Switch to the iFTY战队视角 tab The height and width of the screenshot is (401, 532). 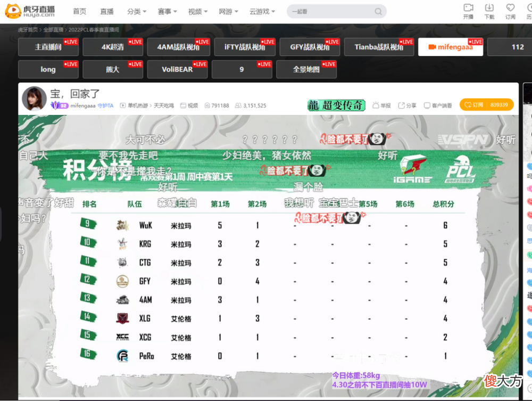tap(245, 47)
